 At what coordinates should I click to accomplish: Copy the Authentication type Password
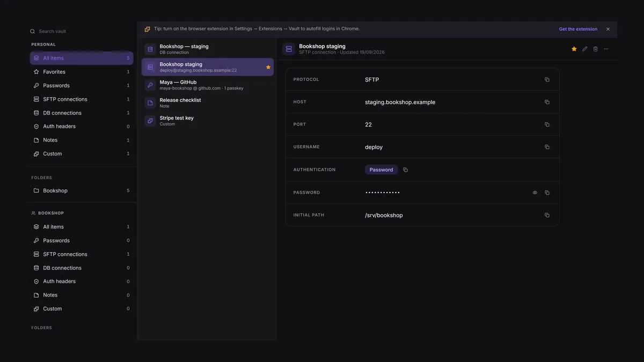pos(405,170)
